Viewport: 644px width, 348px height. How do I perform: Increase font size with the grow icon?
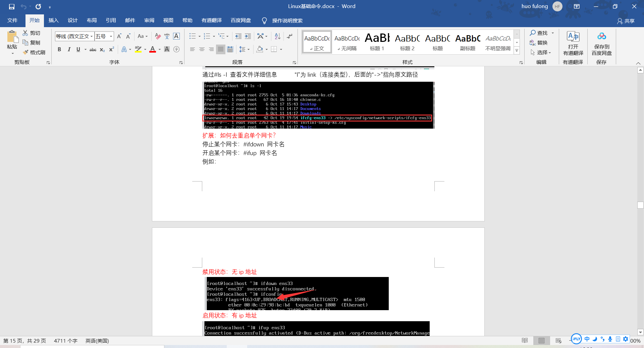click(x=119, y=36)
